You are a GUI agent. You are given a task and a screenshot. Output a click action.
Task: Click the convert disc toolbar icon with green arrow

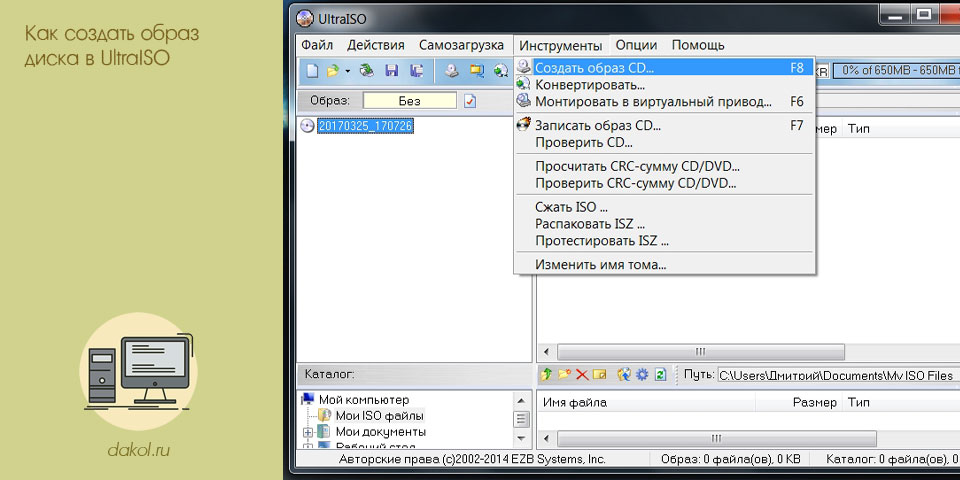(x=501, y=70)
